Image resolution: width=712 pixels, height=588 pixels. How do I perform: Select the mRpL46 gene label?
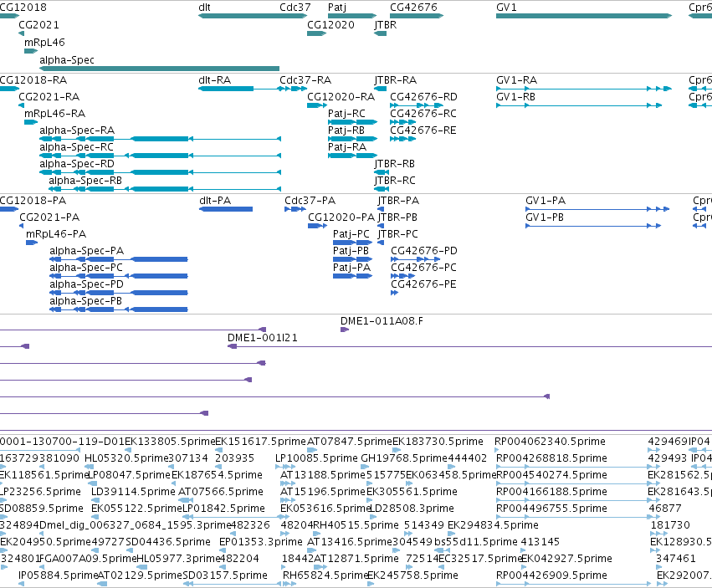[44, 42]
